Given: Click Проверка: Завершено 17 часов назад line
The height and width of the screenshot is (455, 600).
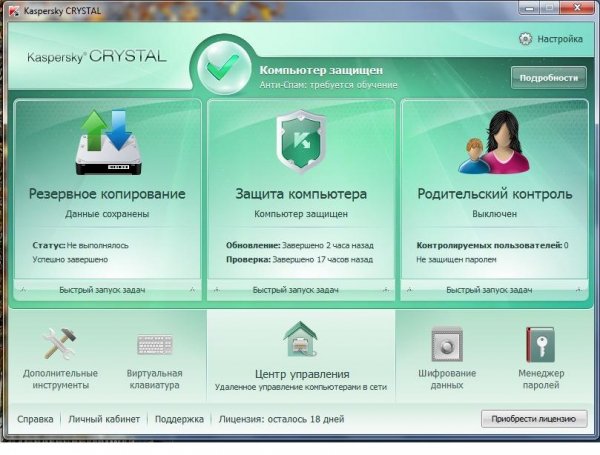Looking at the screenshot, I should tap(299, 259).
